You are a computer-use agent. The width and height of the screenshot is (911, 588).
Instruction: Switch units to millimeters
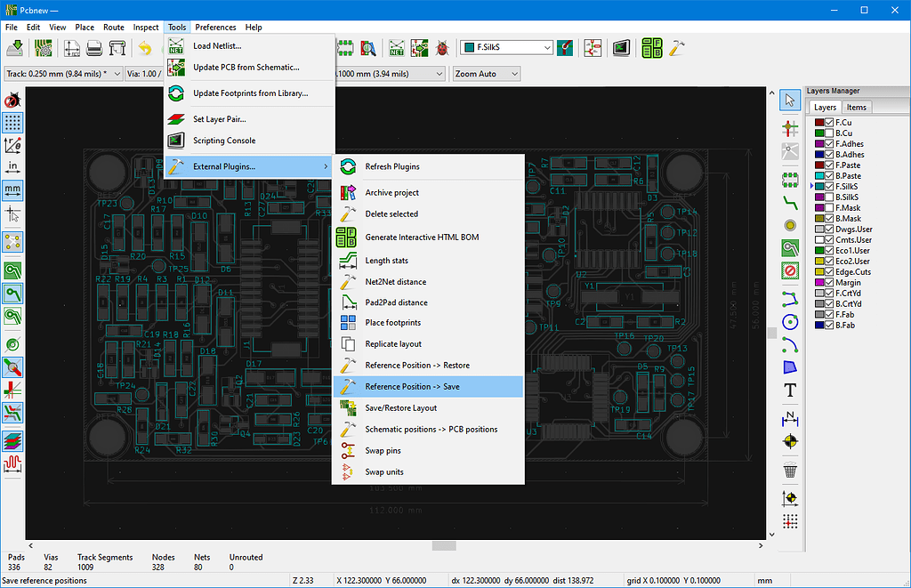12,189
